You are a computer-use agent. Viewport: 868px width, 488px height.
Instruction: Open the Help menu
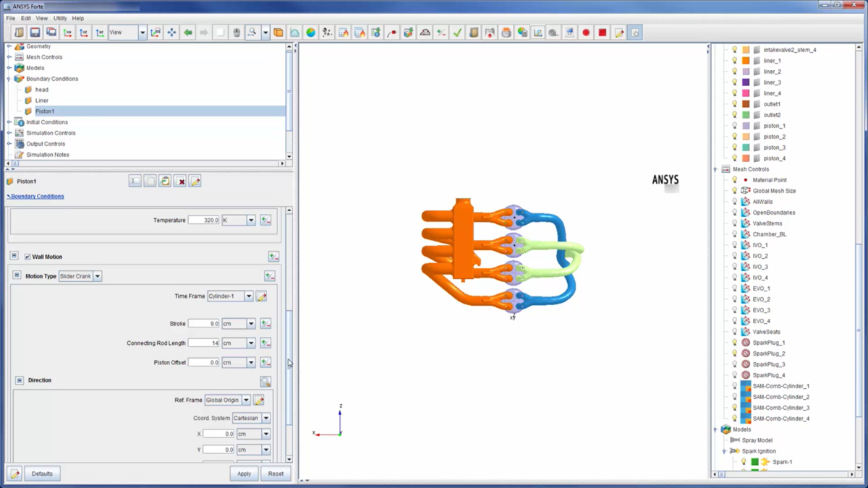pos(78,18)
